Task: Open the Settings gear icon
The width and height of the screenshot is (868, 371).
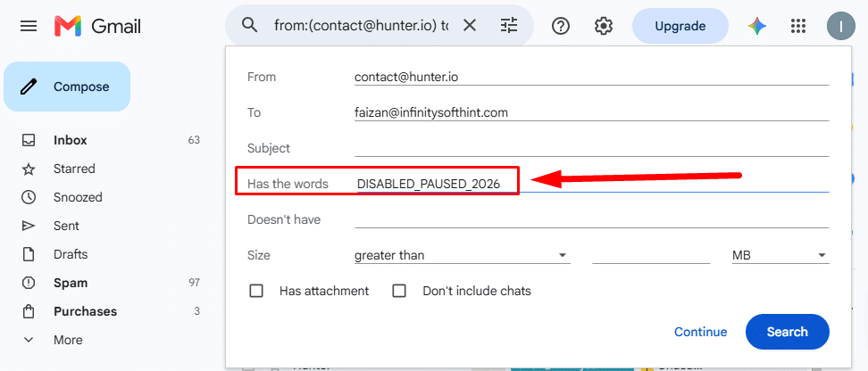Action: point(603,26)
